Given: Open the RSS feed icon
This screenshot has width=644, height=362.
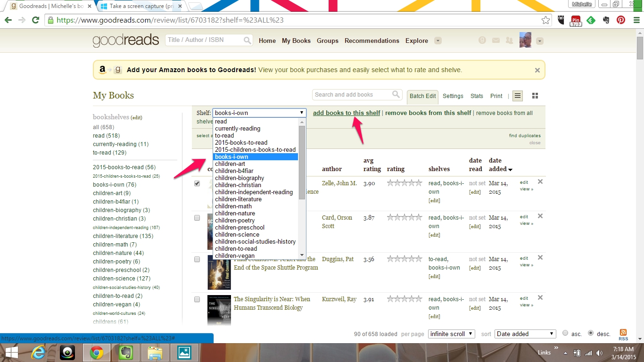Looking at the screenshot, I should pos(623,333).
